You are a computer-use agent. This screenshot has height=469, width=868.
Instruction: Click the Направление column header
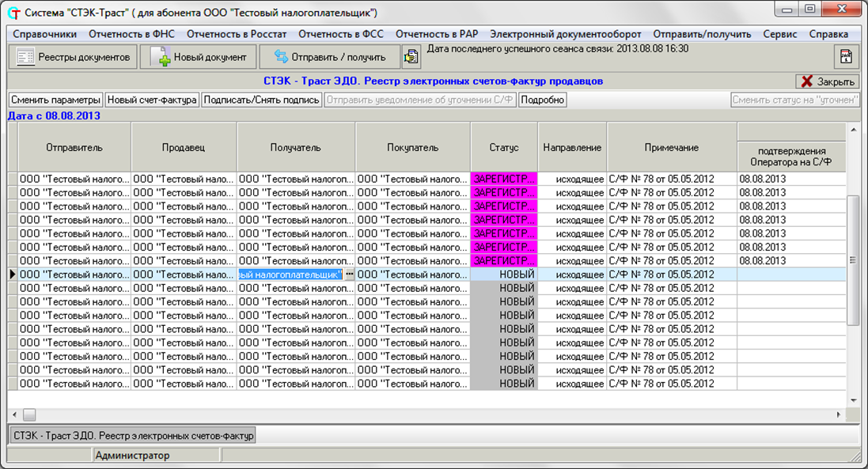click(572, 148)
